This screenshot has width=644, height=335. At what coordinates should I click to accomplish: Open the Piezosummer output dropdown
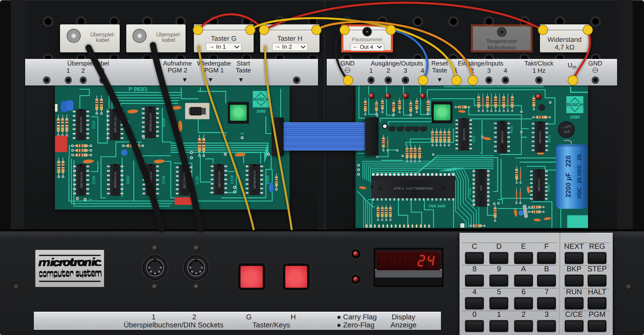point(367,47)
